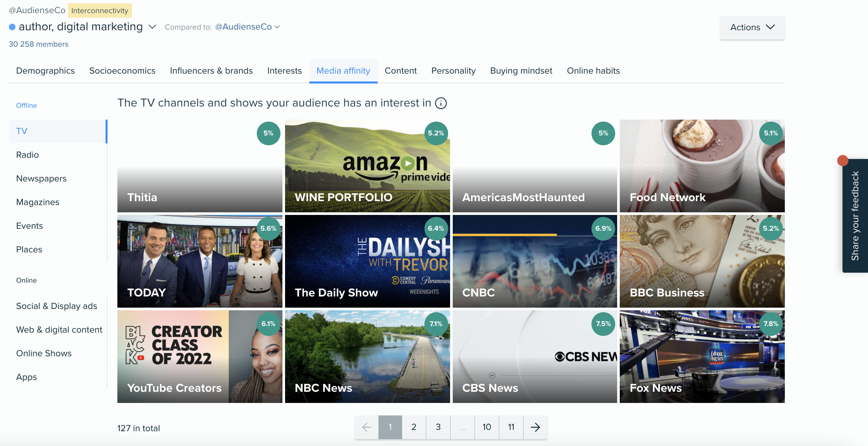The height and width of the screenshot is (446, 868).
Task: Go to page 10 of results
Action: tap(487, 427)
